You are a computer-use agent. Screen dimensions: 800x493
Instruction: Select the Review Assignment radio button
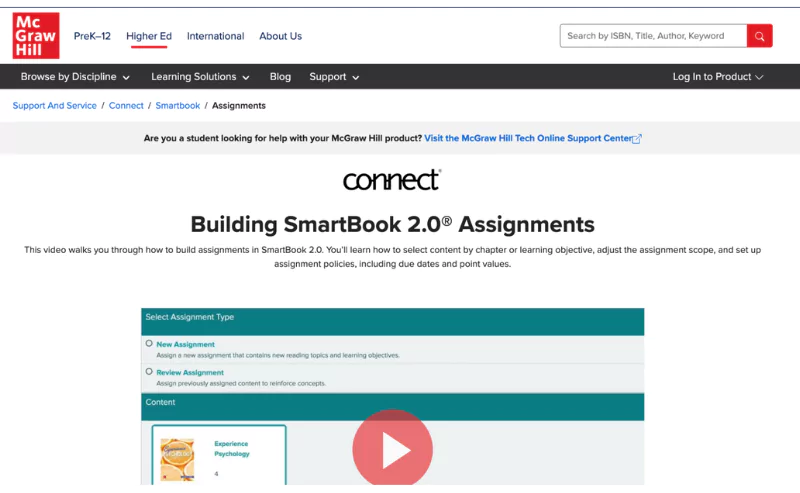[x=149, y=372]
